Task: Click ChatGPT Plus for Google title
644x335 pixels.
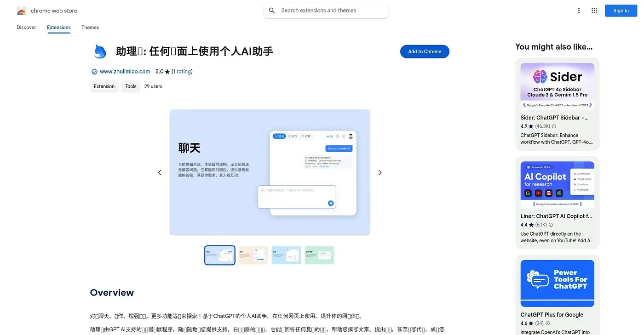Action: coord(552,315)
